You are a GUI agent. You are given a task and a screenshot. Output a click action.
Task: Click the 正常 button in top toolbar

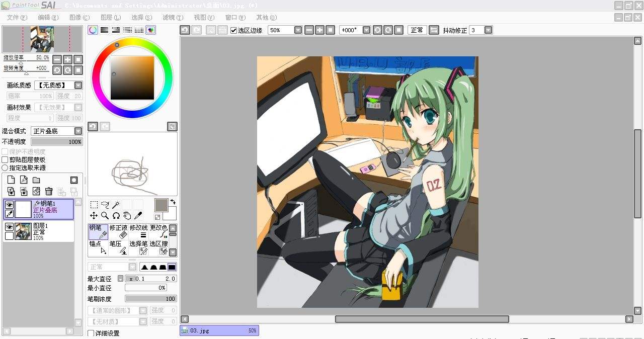pyautogui.click(x=417, y=30)
